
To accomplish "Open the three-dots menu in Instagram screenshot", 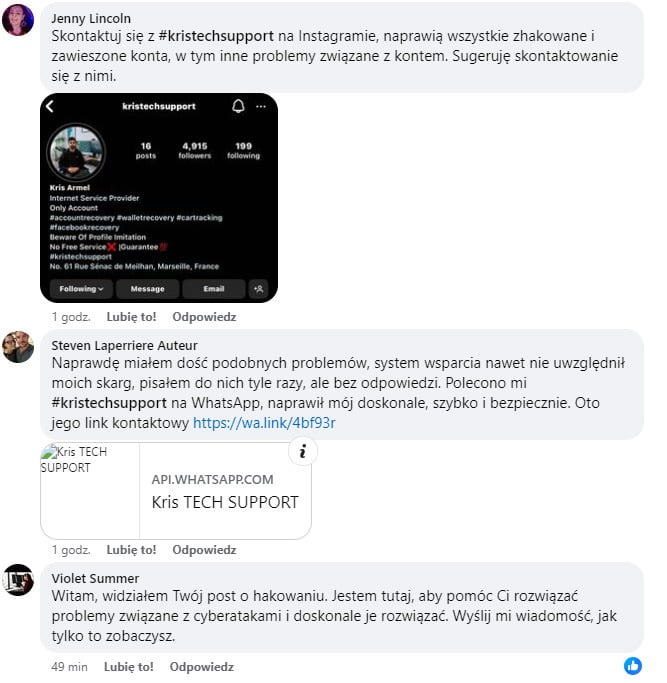I will click(261, 107).
